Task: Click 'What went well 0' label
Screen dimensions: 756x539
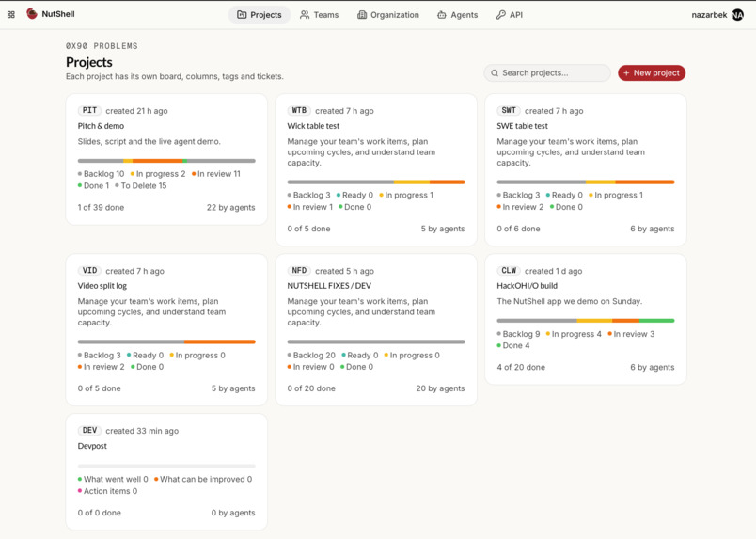Action: tap(113, 479)
